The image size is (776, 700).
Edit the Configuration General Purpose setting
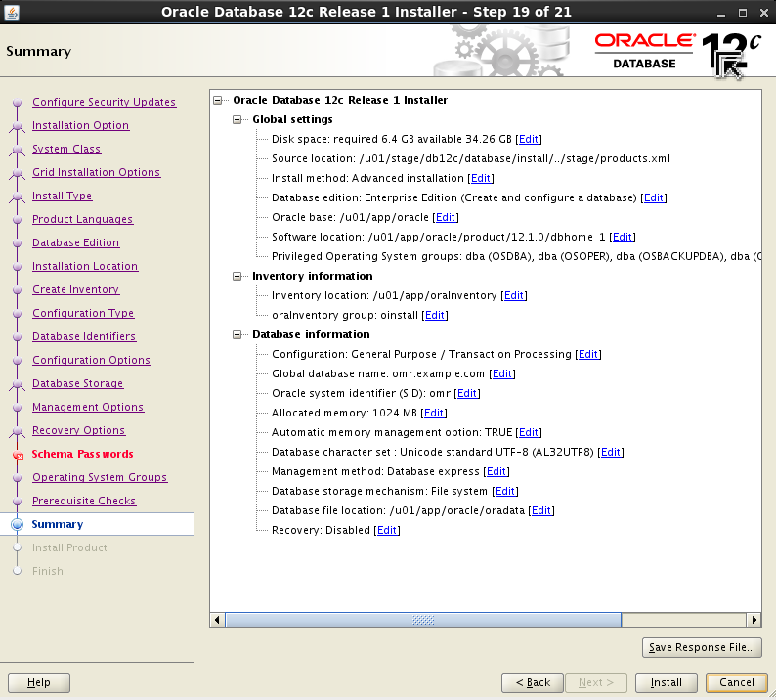tap(588, 354)
